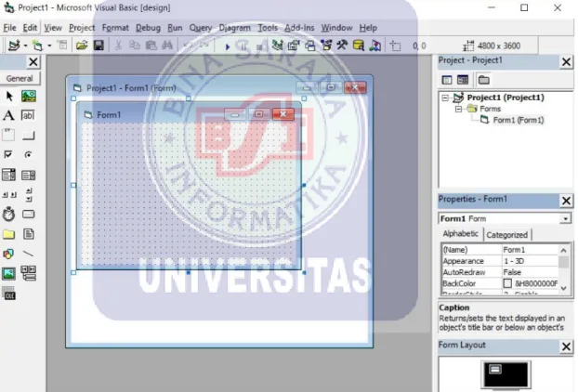This screenshot has height=392, width=578.
Task: Click the form thumbnail in Form Layout
Action: (495, 369)
